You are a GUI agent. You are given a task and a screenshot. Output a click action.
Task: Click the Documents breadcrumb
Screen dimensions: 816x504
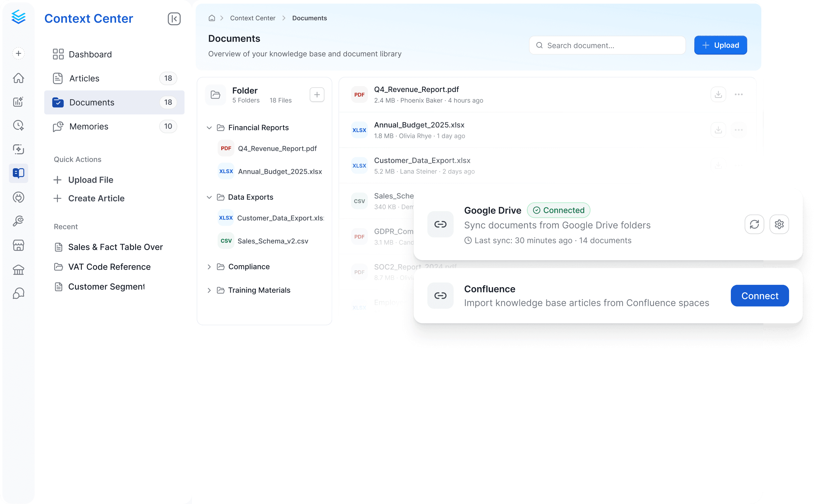click(x=309, y=18)
